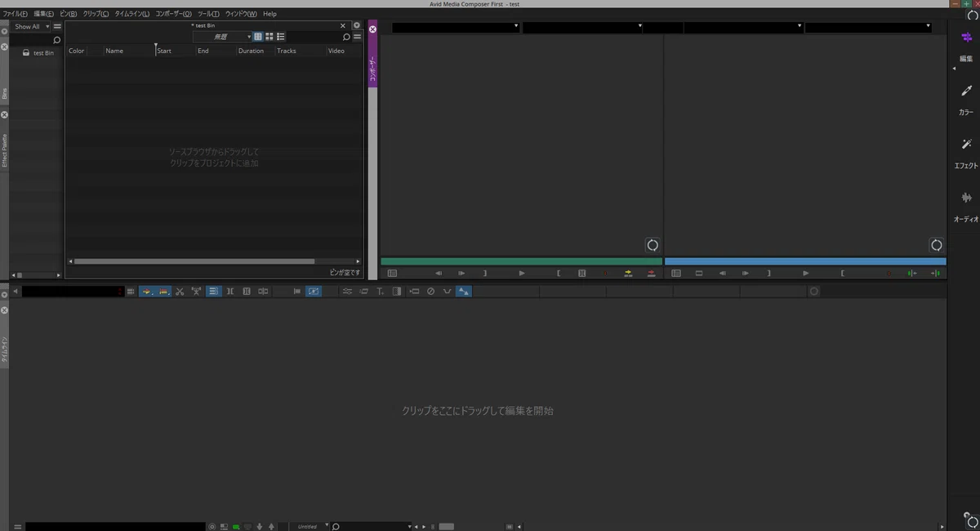Viewport: 980px width, 531px height.
Task: Toggle the green indicator in timeline bottom bar
Action: tap(236, 527)
